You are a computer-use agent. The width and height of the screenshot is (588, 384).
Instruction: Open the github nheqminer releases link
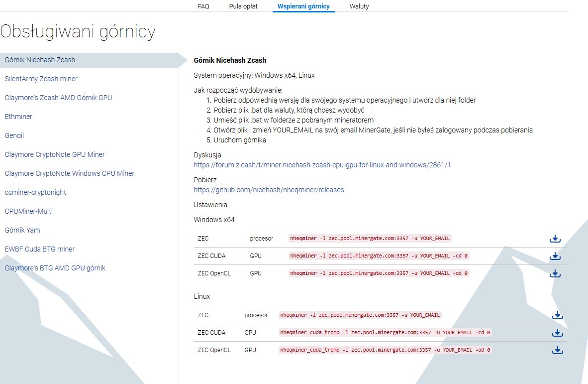click(x=269, y=190)
